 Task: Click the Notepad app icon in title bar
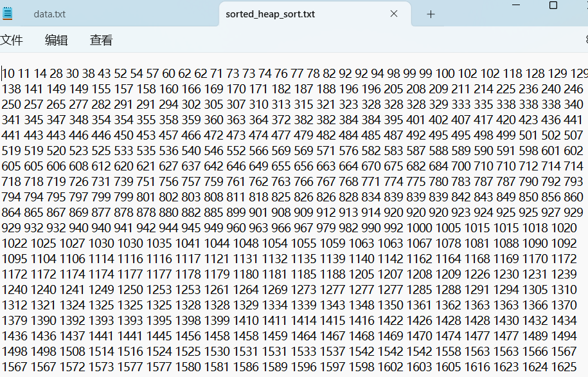pyautogui.click(x=7, y=14)
